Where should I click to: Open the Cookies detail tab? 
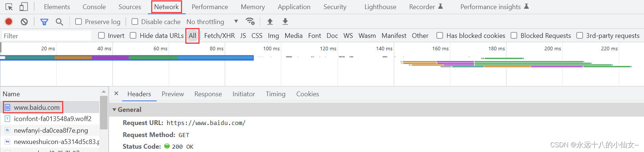tap(307, 94)
